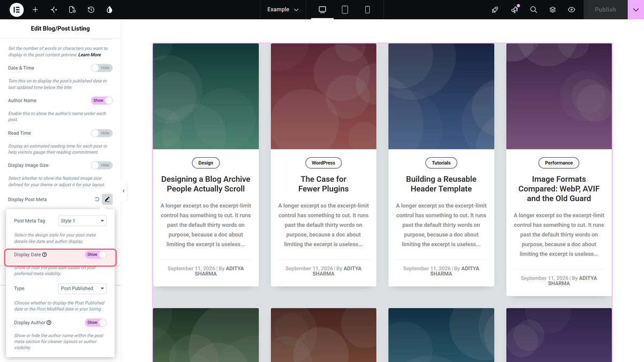This screenshot has width=644, height=362.
Task: Open the page settings document icon
Action: [x=72, y=10]
